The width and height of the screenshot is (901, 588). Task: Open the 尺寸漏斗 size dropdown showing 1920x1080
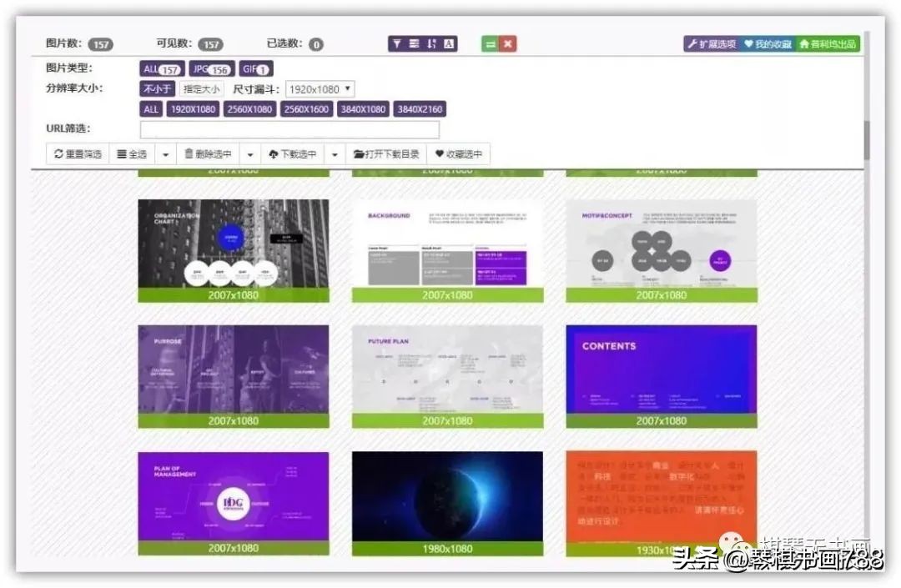(x=320, y=88)
